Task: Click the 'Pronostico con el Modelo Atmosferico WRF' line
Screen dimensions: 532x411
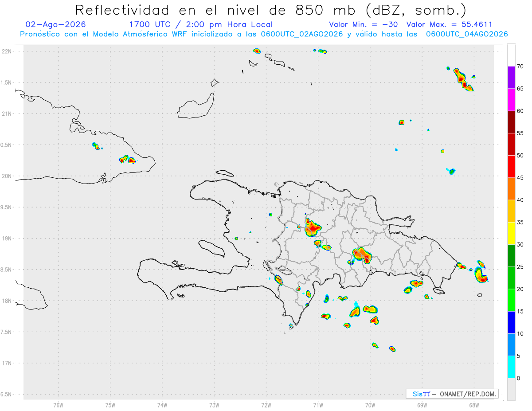Action: tap(264, 34)
